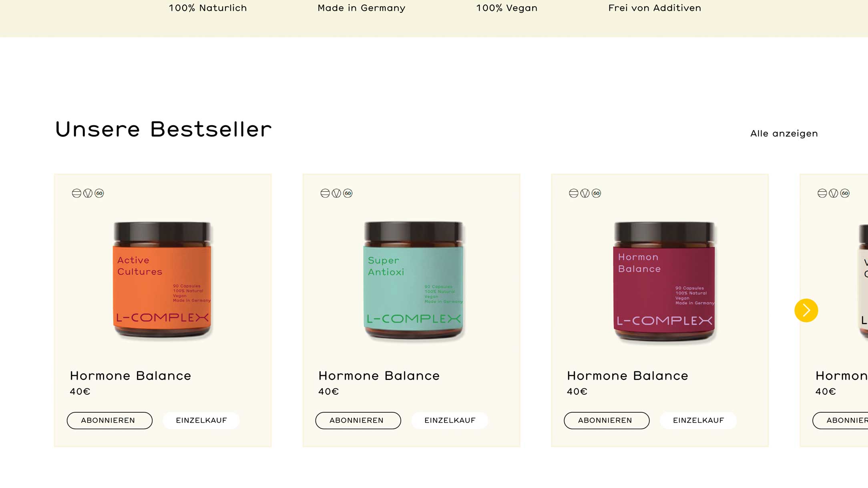868x488 pixels.
Task: Click the product title under the teal jar
Action: [379, 376]
